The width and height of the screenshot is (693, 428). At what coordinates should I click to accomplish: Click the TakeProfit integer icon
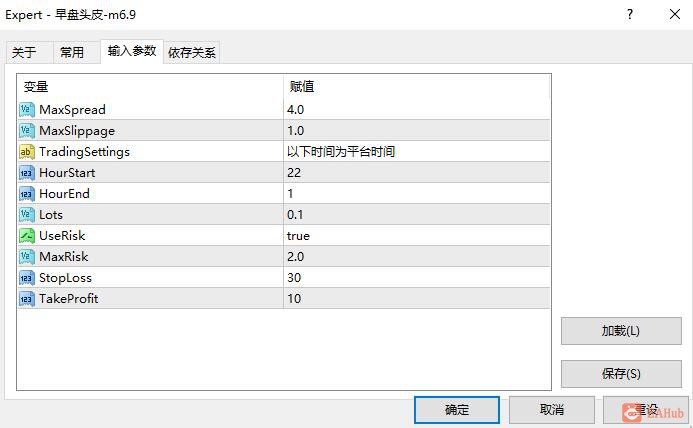coord(27,299)
